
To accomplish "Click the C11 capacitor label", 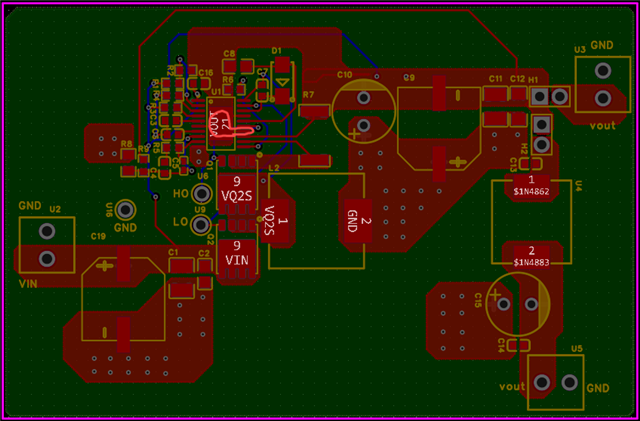I will (x=496, y=78).
